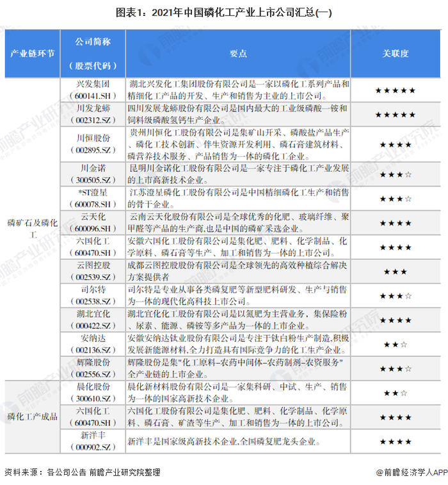Select the 新洋丰 (000902.SZ) cell

[93, 441]
